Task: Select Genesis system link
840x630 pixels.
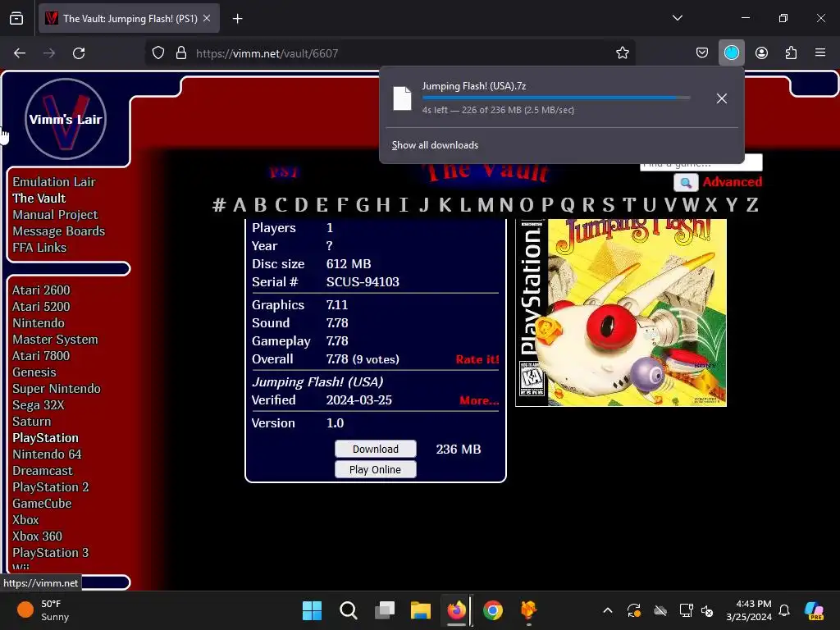Action: pyautogui.click(x=34, y=372)
